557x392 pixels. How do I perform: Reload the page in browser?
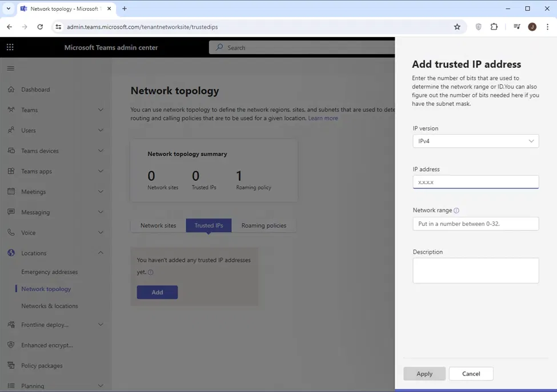point(40,27)
